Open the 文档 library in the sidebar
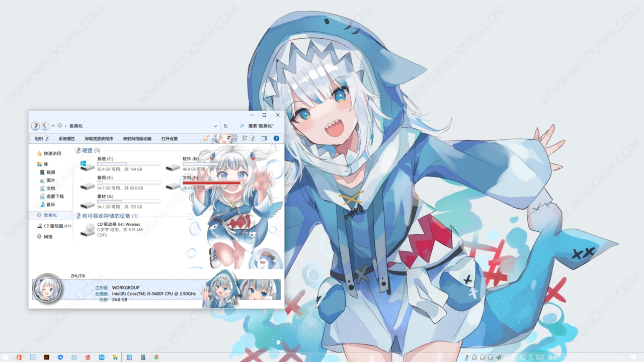This screenshot has height=362, width=644. click(x=47, y=189)
